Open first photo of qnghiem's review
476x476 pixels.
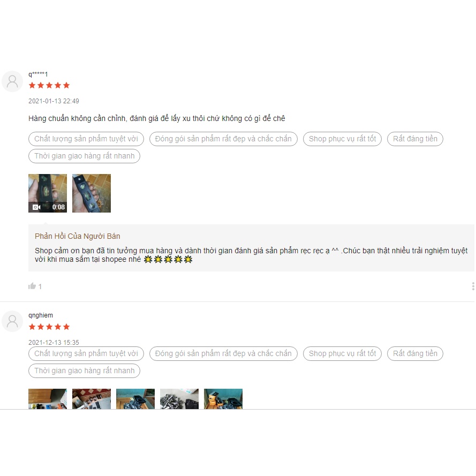point(48,398)
